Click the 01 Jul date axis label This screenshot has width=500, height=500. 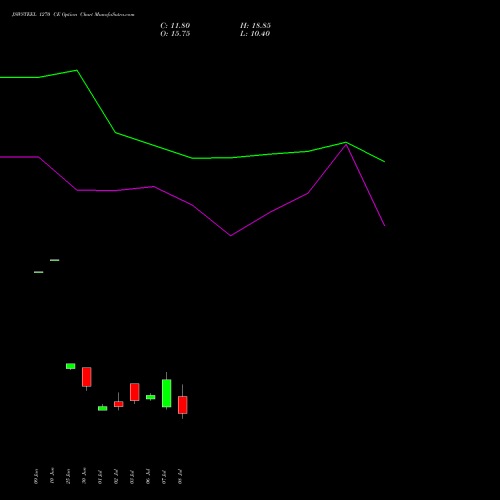coord(100,477)
